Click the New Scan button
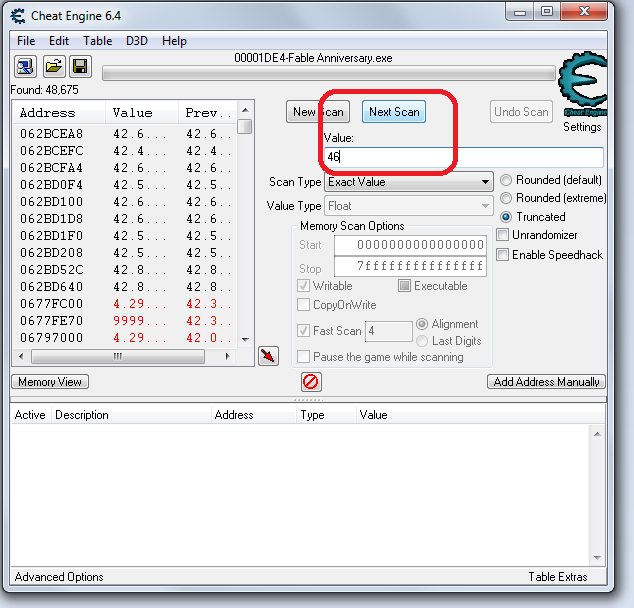This screenshot has height=608, width=634. click(x=318, y=112)
